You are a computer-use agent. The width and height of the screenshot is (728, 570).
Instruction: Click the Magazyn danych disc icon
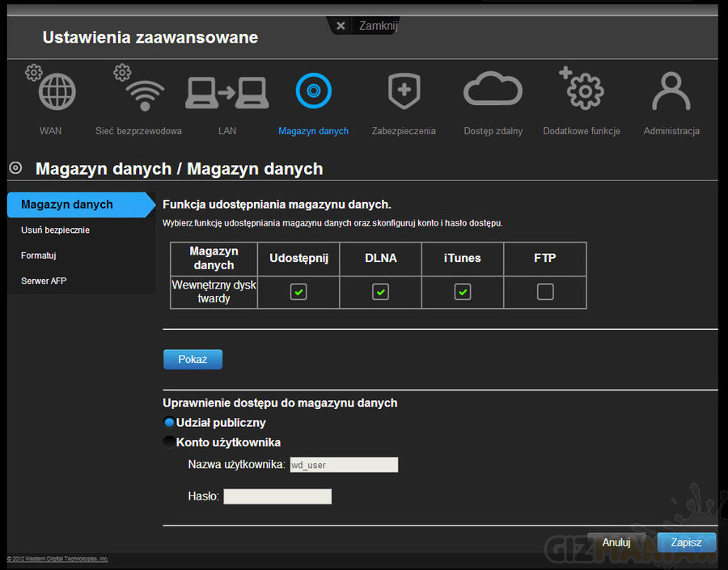click(x=313, y=91)
